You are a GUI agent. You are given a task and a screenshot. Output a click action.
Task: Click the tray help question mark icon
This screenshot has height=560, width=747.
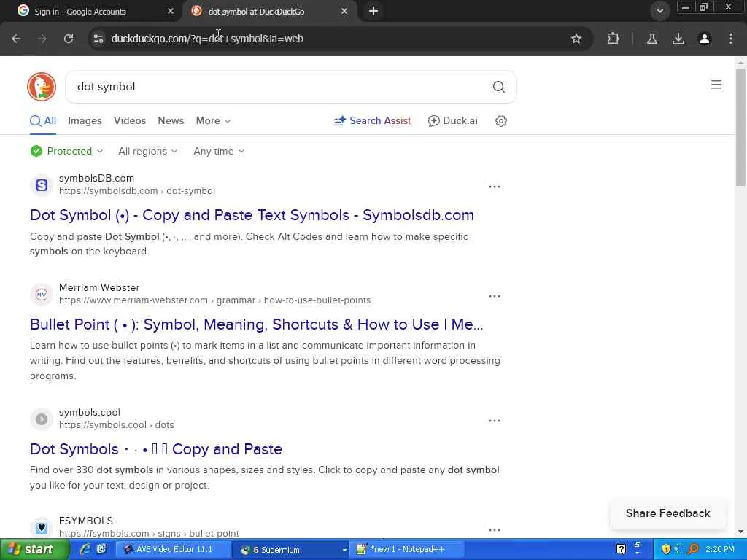tap(621, 550)
